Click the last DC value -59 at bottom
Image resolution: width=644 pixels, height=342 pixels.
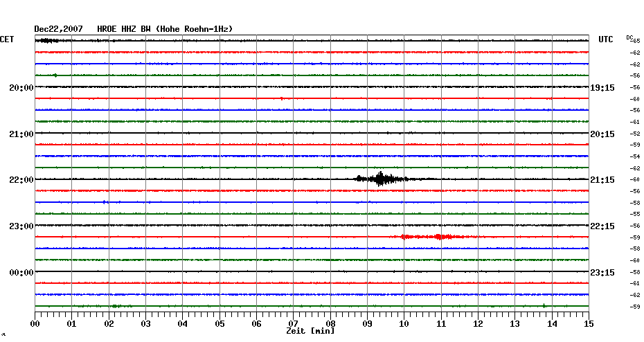635,307
